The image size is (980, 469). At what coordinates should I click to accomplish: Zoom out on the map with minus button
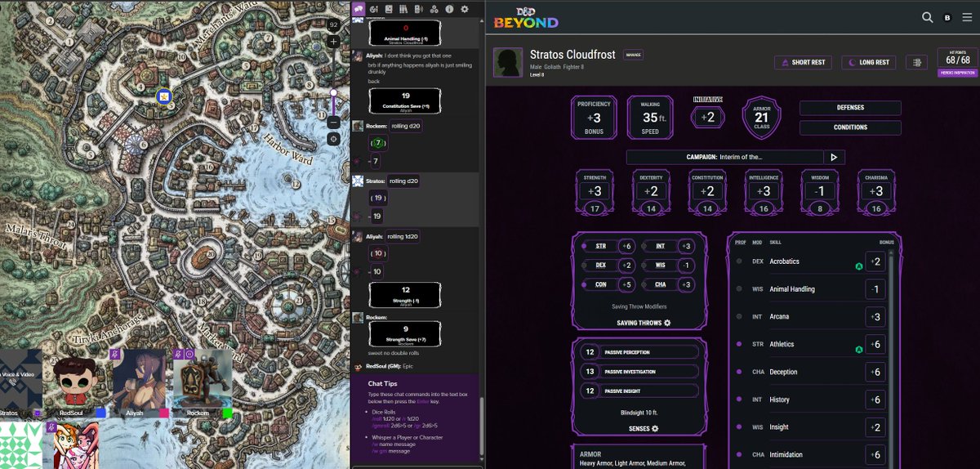pos(333,122)
